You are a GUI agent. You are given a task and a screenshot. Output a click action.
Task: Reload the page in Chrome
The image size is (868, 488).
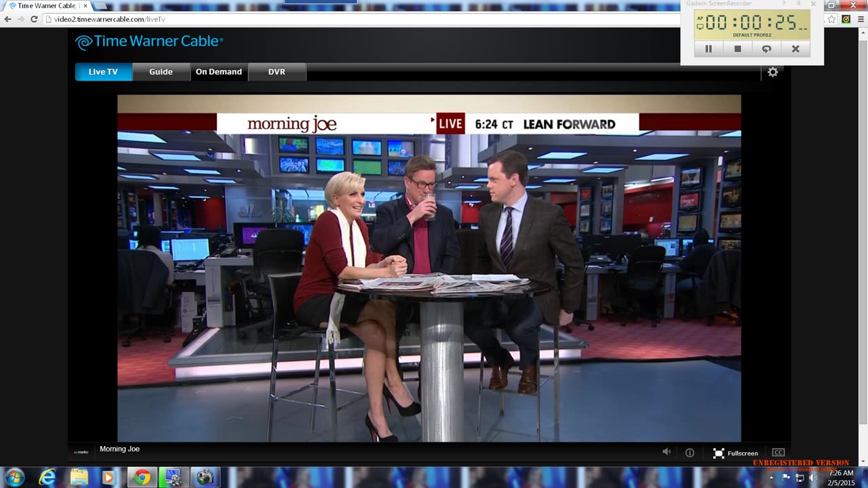(x=34, y=19)
